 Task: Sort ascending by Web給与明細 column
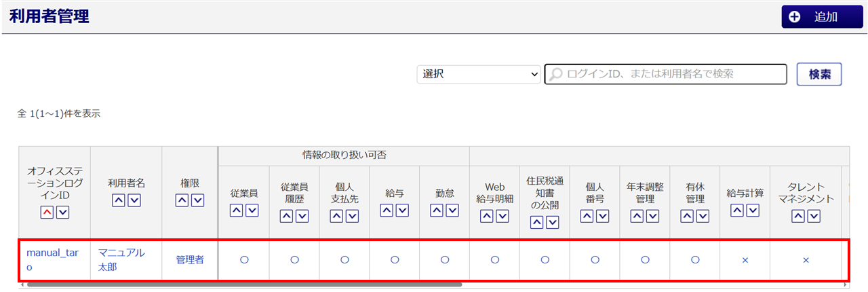click(x=487, y=216)
